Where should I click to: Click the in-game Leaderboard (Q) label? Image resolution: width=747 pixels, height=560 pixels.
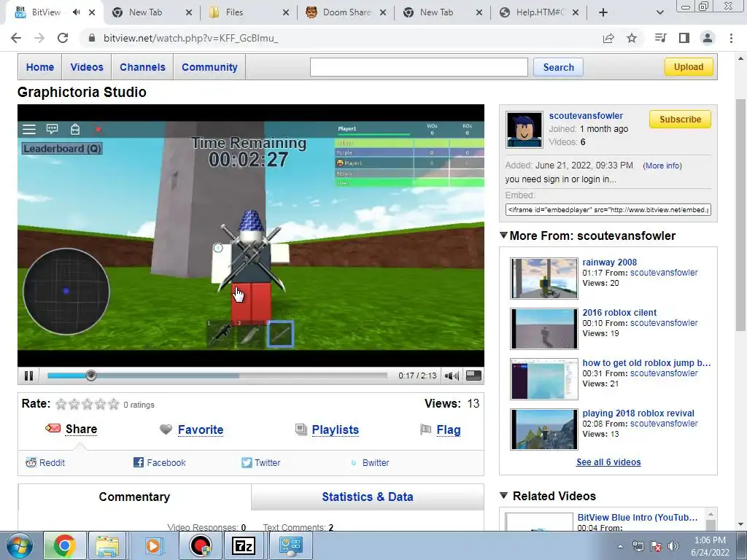[x=62, y=149]
